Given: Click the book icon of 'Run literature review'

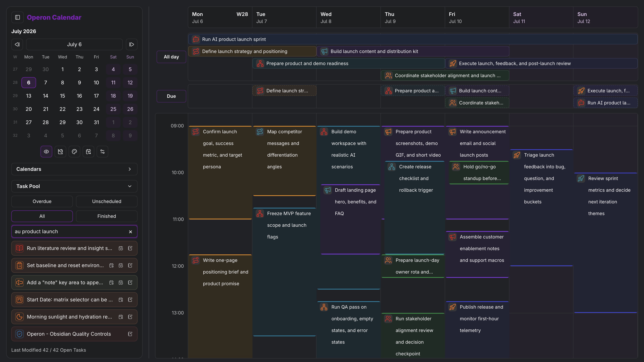Looking at the screenshot, I should tap(19, 248).
